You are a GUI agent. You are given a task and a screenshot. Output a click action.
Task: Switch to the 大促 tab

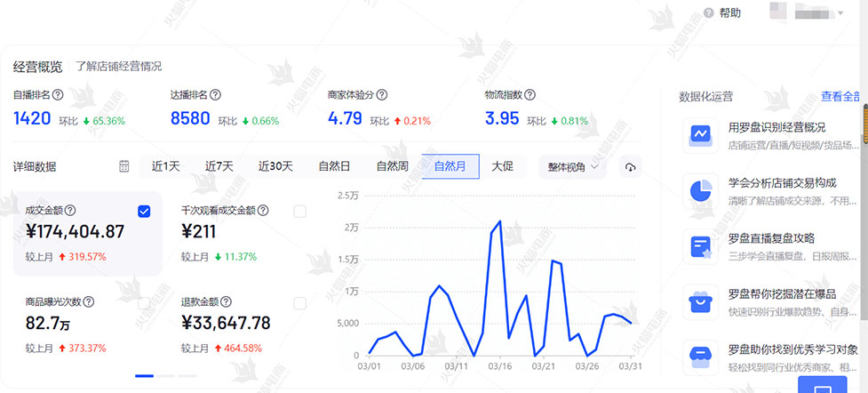pyautogui.click(x=503, y=166)
